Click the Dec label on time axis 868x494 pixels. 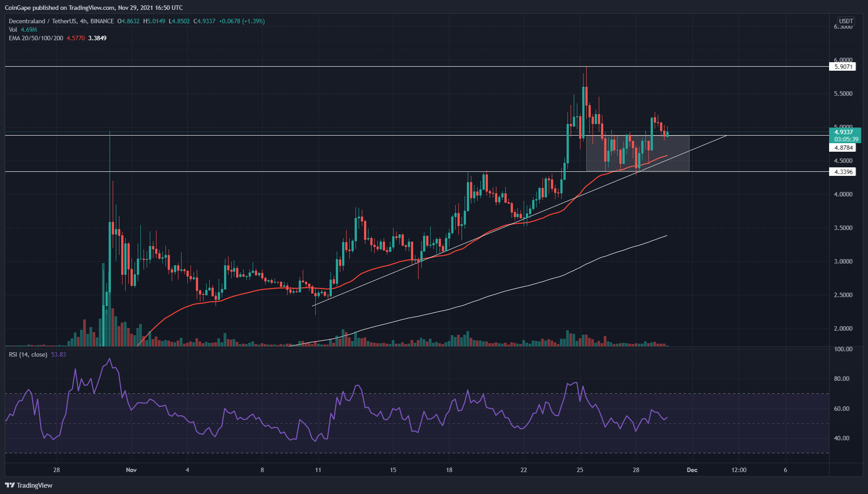tap(692, 470)
